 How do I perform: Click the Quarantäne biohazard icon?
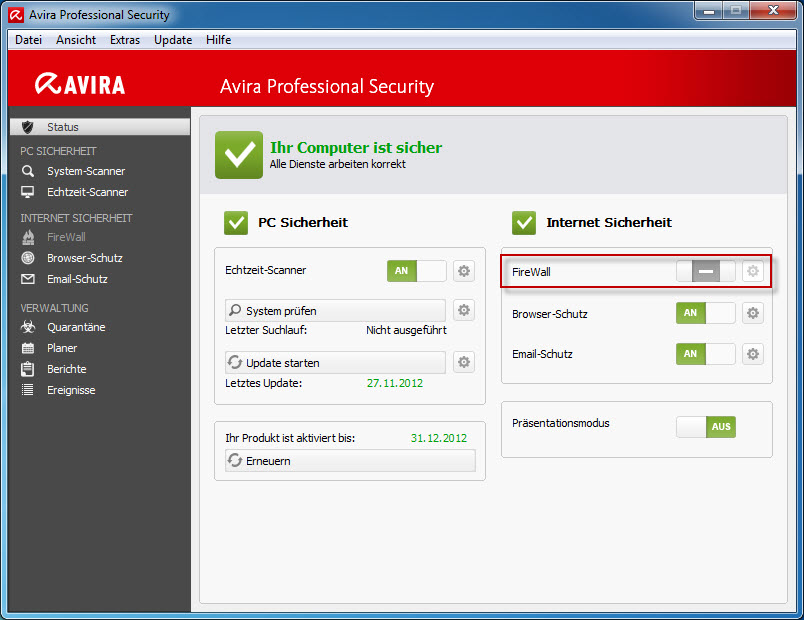[28, 327]
